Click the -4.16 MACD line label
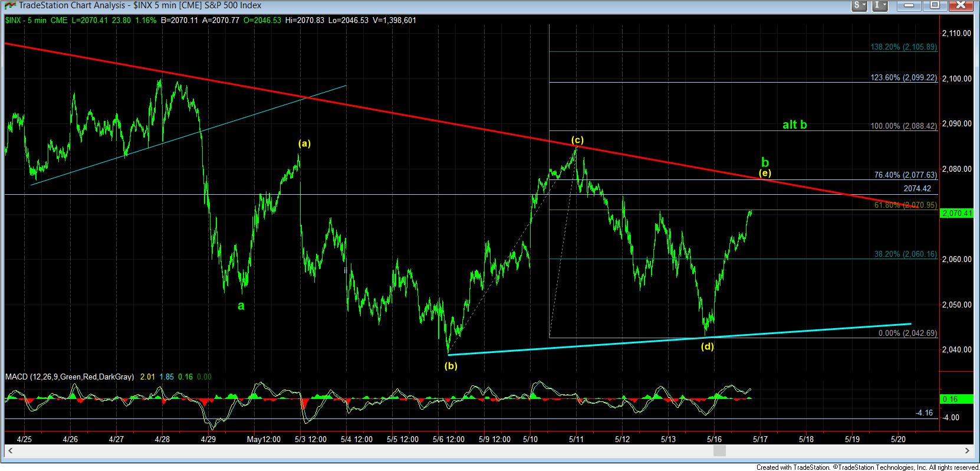Viewport: 980px width, 471px height. point(924,413)
